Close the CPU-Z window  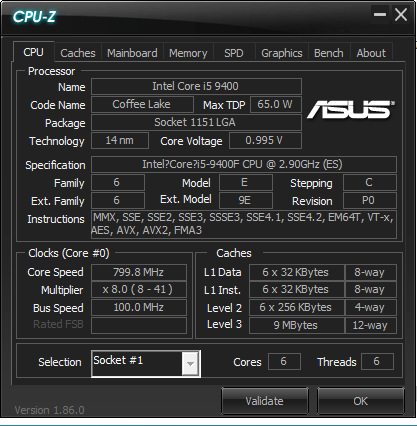click(401, 14)
